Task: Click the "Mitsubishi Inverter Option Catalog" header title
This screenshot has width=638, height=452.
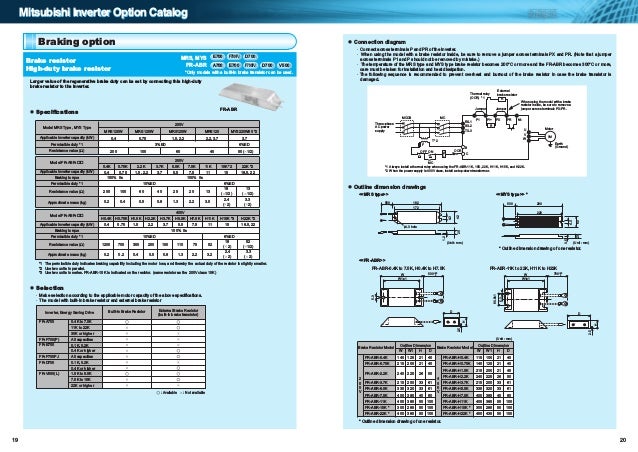Action: pyautogui.click(x=103, y=13)
